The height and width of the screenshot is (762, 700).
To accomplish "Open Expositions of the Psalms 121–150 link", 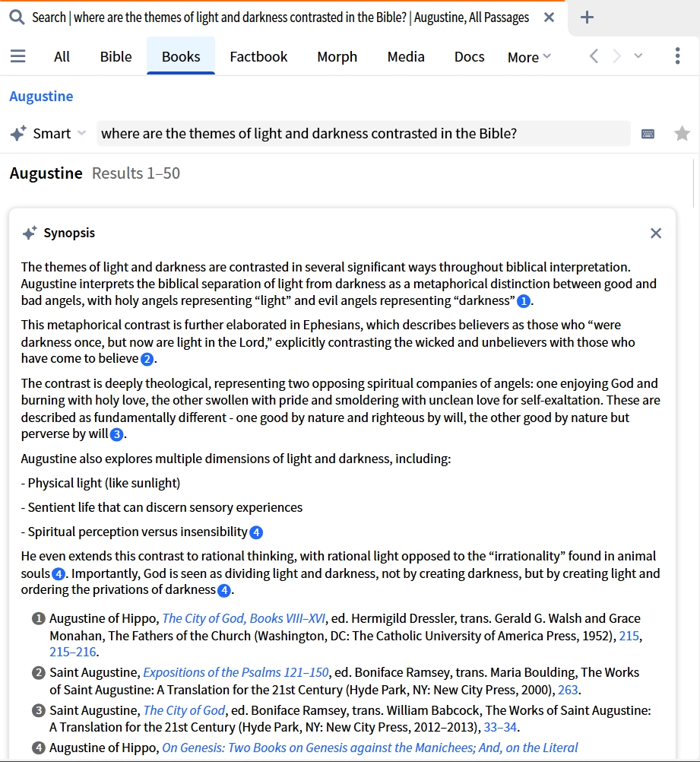I will 236,672.
